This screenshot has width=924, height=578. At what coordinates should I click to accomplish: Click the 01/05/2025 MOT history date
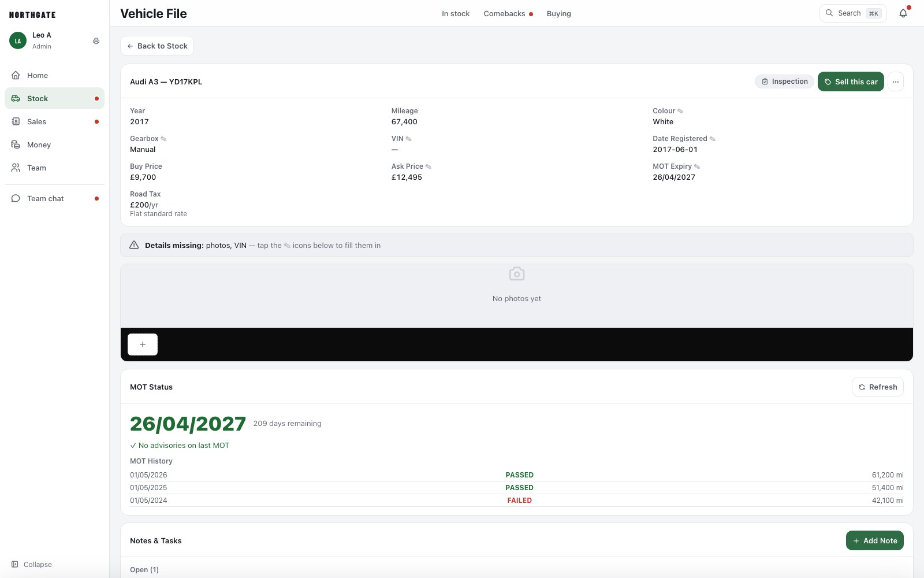(x=148, y=488)
